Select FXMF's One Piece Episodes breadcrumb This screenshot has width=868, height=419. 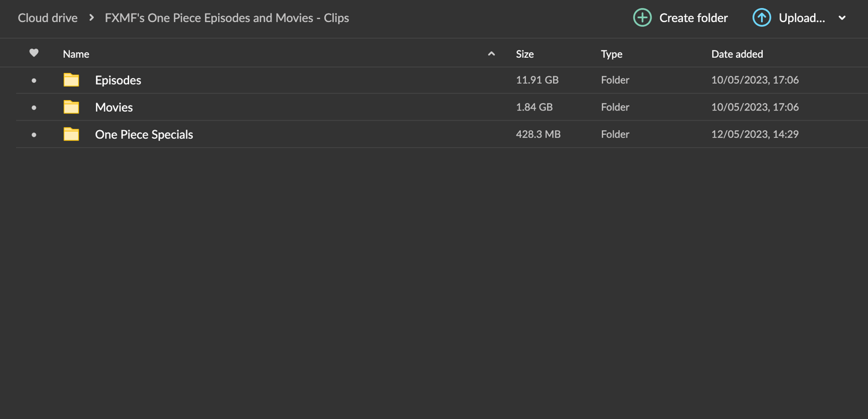click(227, 18)
